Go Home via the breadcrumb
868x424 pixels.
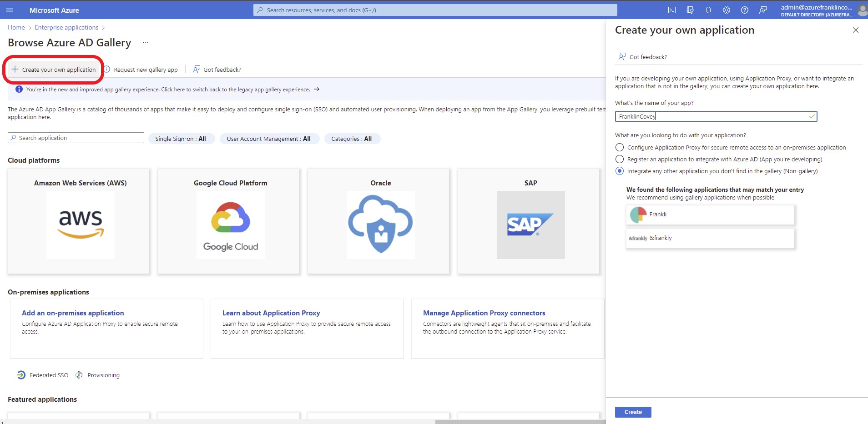[16, 27]
